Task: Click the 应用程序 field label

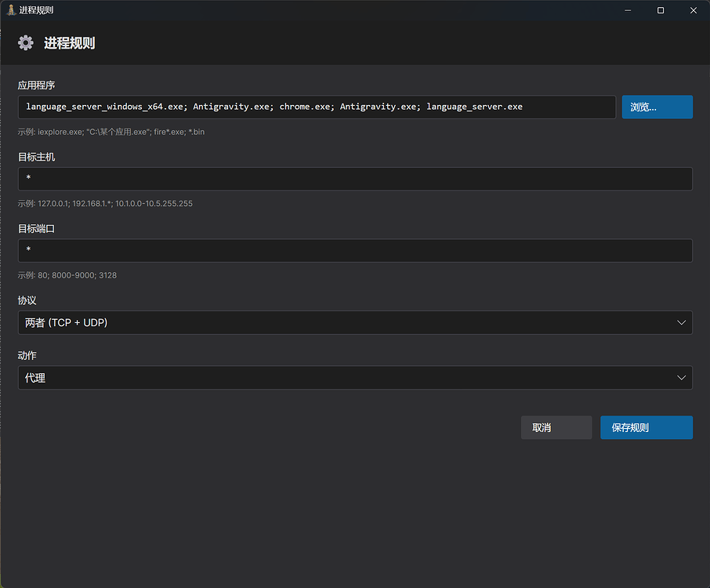Action: click(36, 85)
